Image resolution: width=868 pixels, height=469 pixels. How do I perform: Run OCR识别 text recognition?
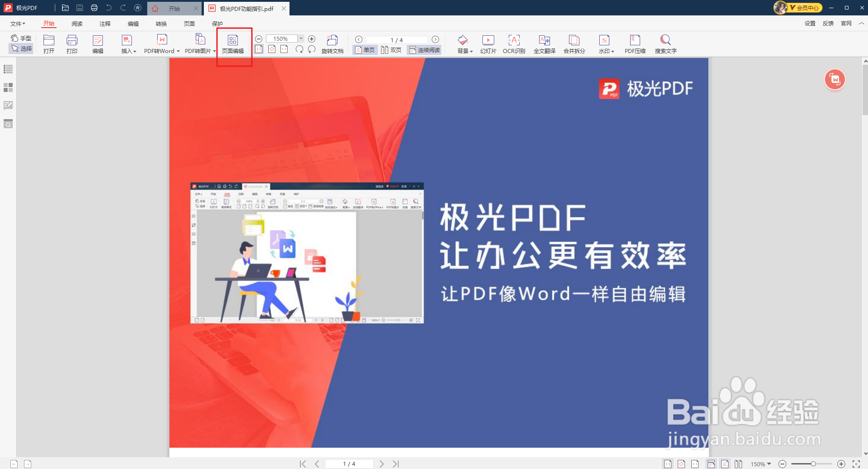514,44
